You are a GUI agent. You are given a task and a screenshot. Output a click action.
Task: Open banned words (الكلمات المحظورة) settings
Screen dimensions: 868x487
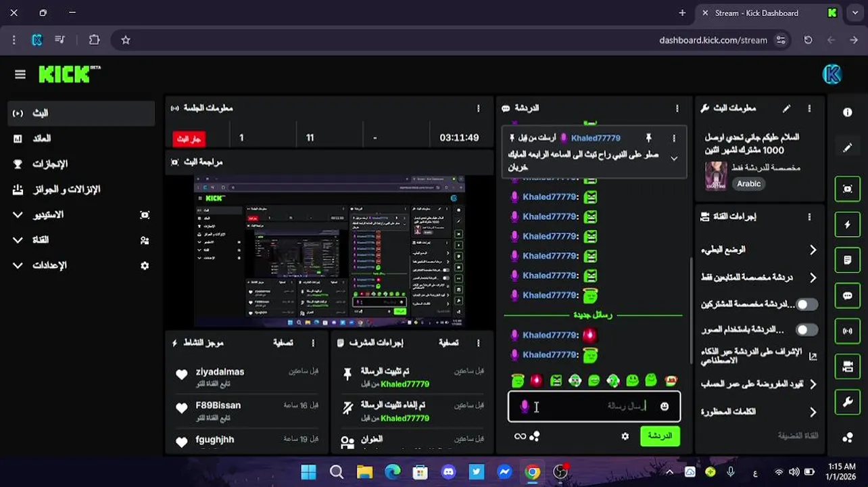click(761, 411)
